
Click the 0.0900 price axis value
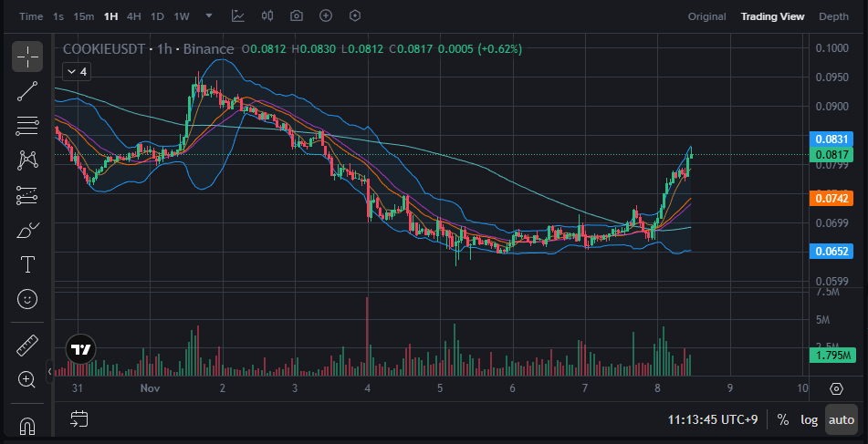click(x=831, y=106)
